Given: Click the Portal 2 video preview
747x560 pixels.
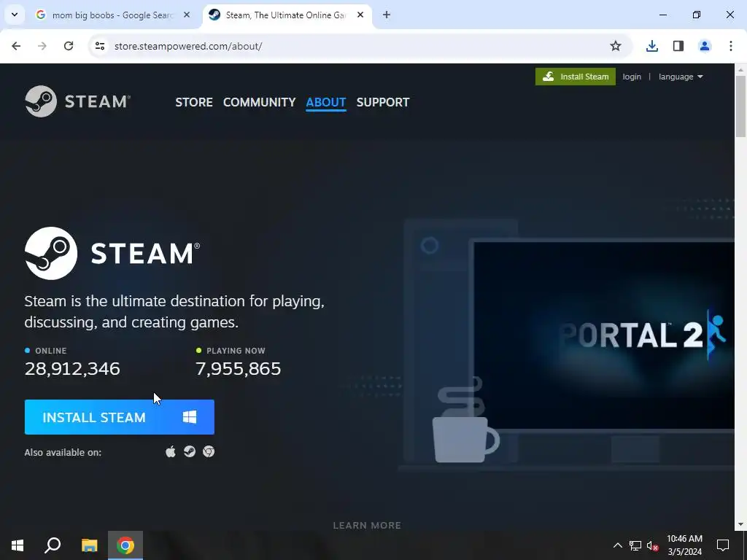Looking at the screenshot, I should [x=604, y=335].
